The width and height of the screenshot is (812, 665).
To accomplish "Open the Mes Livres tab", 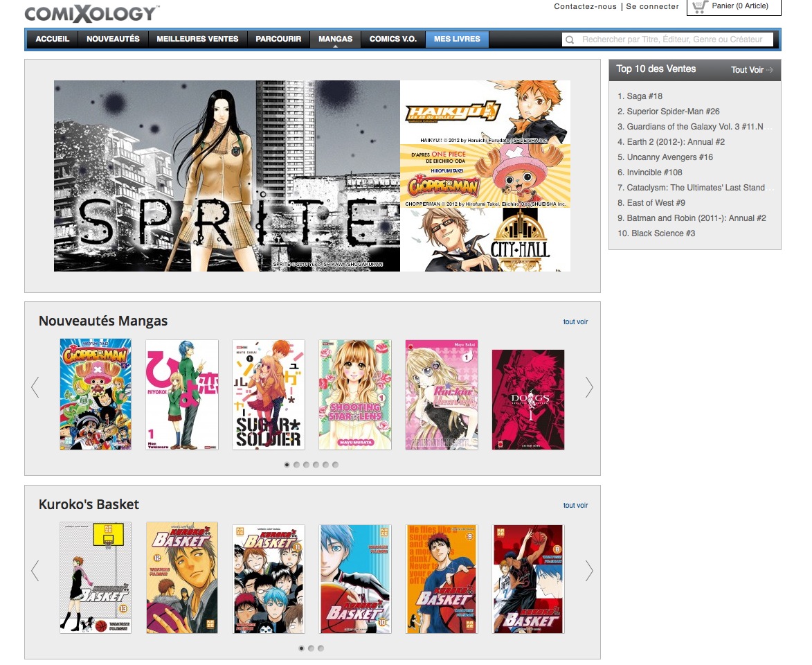I will [457, 39].
